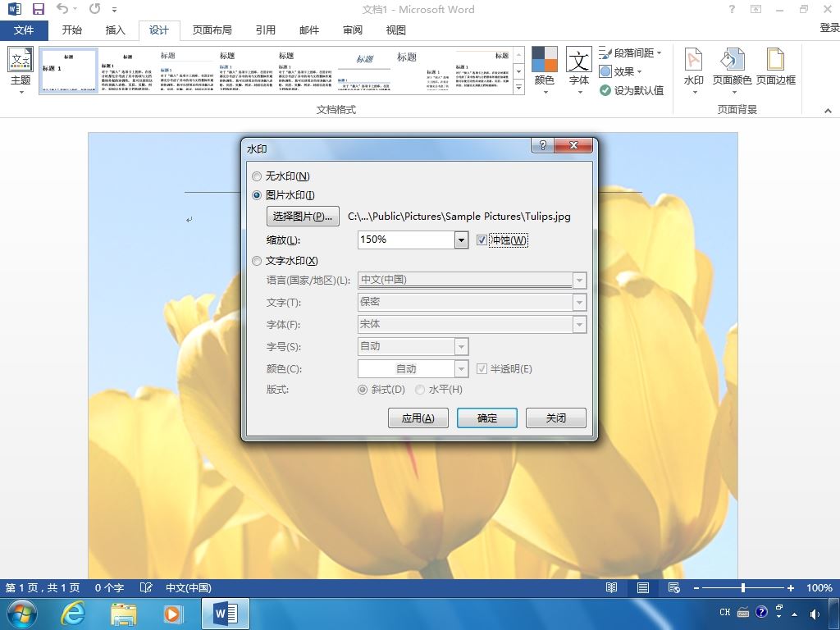Image resolution: width=840 pixels, height=630 pixels.
Task: Move down one row in style gallery
Action: click(518, 71)
